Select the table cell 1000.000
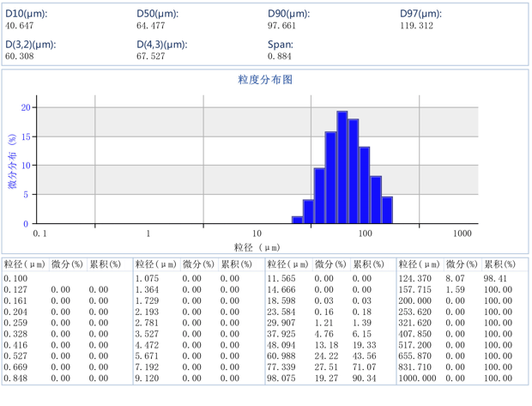Viewport: 532px width, 406px height. click(x=416, y=378)
